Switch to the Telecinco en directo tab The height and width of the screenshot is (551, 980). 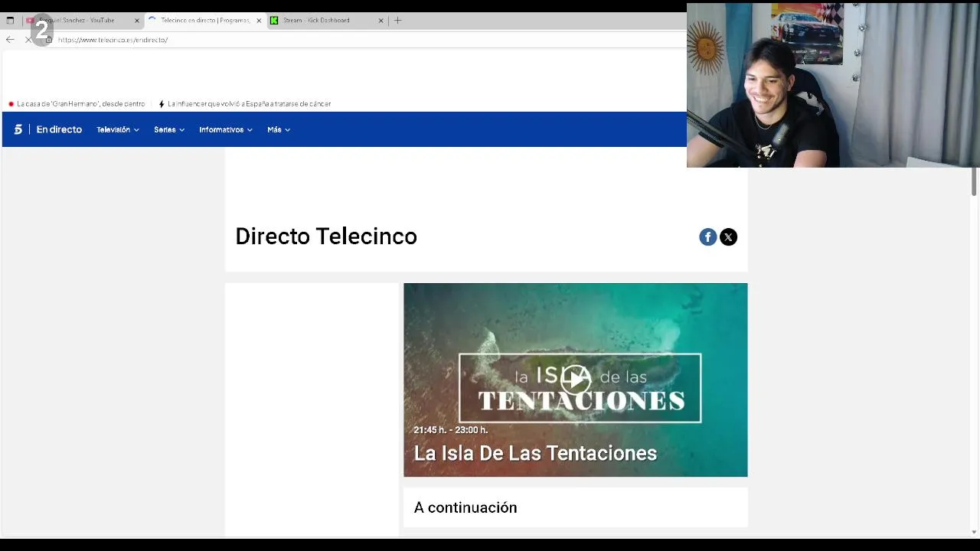click(x=204, y=21)
